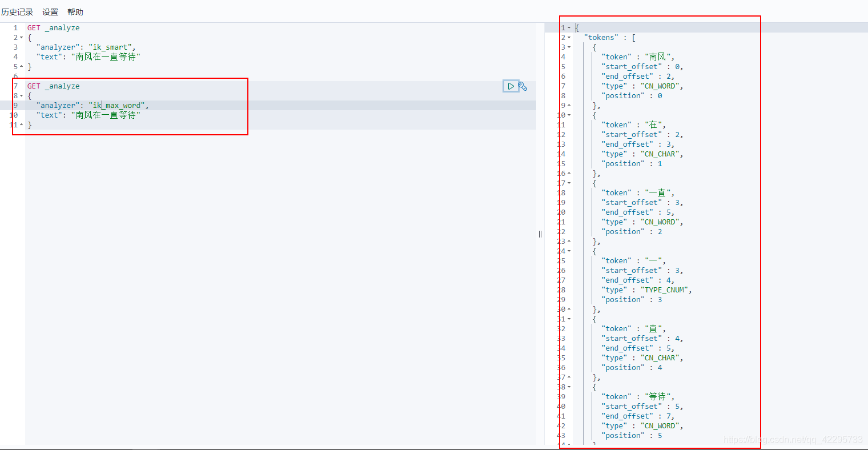The height and width of the screenshot is (450, 868).
Task: Click the "token" : "直" output line
Action: 634,329
